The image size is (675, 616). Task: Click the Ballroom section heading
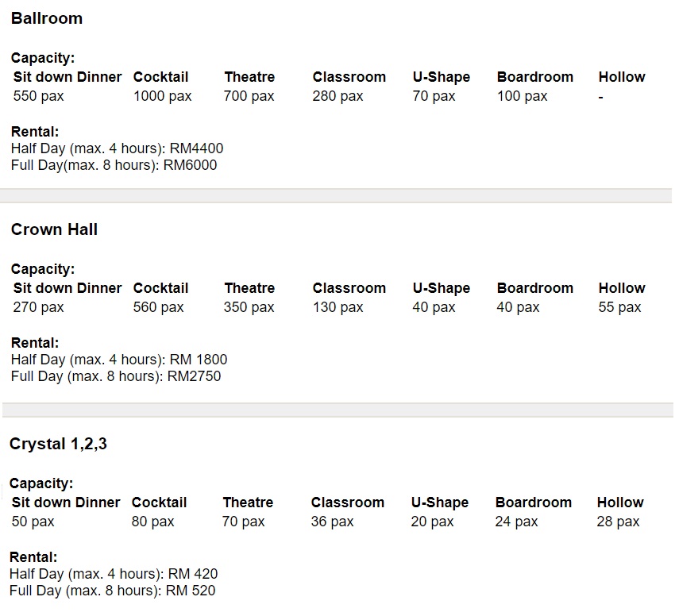[47, 18]
